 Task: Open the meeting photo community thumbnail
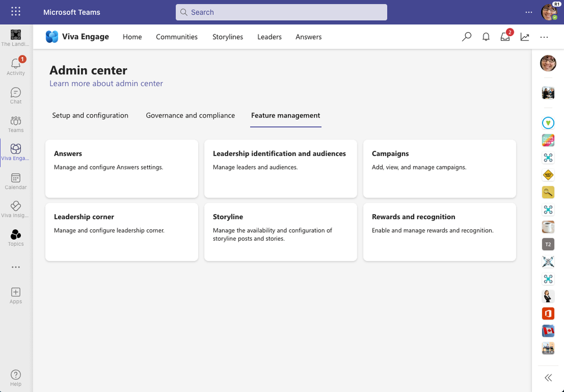pyautogui.click(x=548, y=93)
